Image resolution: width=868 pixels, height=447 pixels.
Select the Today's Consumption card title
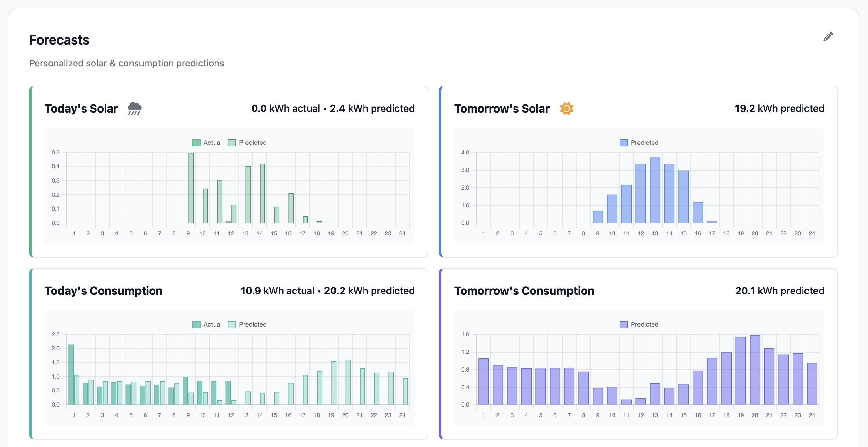104,290
